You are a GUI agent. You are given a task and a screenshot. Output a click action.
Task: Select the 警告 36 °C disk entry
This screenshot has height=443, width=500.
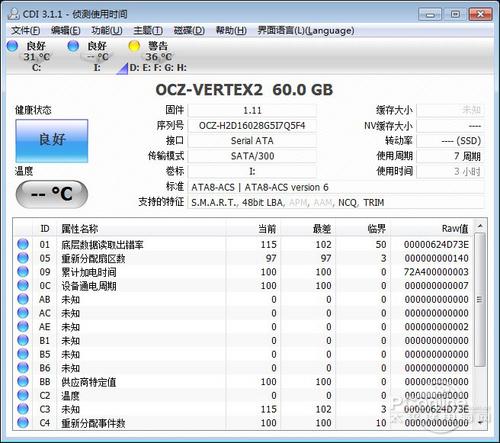click(x=157, y=56)
